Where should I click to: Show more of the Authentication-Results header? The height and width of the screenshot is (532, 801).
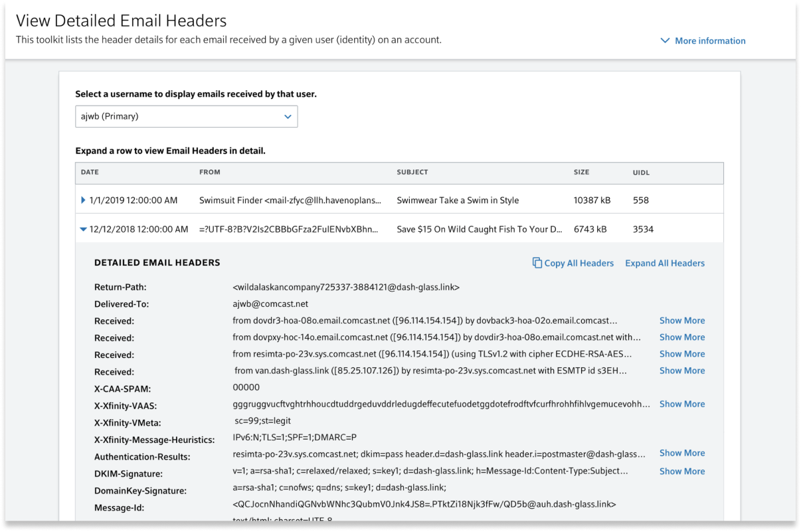click(x=681, y=453)
